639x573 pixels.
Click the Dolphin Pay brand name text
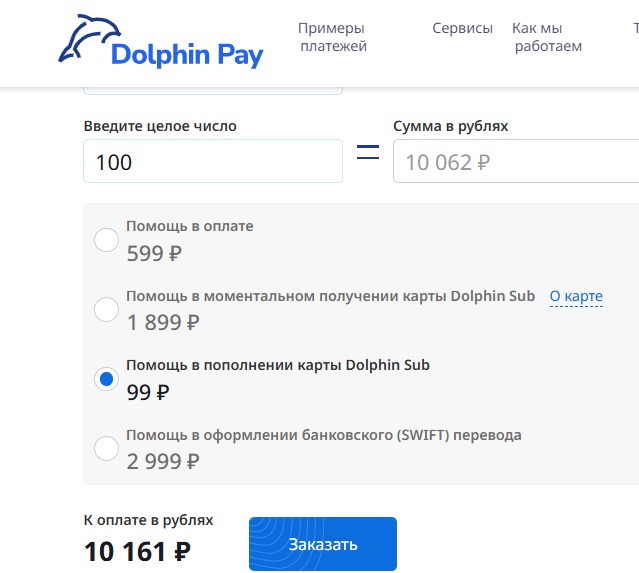[187, 53]
